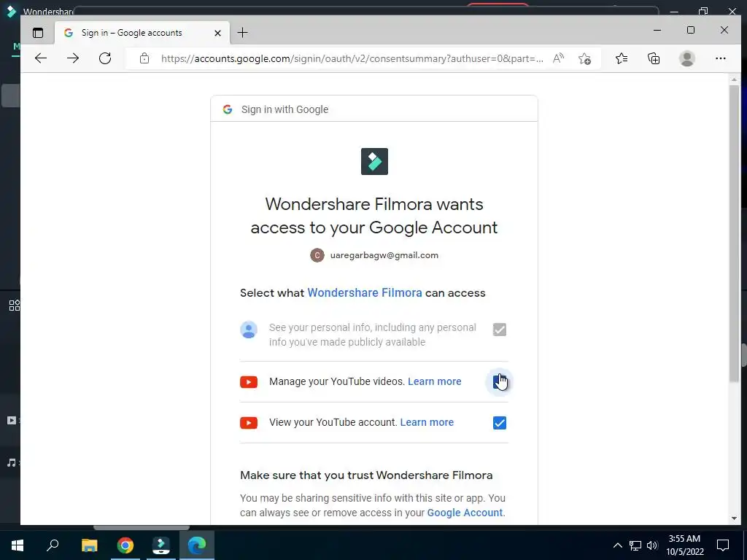This screenshot has height=560, width=747.
Task: Switch to Wondershare Filmora in the taskbar
Action: (161, 545)
